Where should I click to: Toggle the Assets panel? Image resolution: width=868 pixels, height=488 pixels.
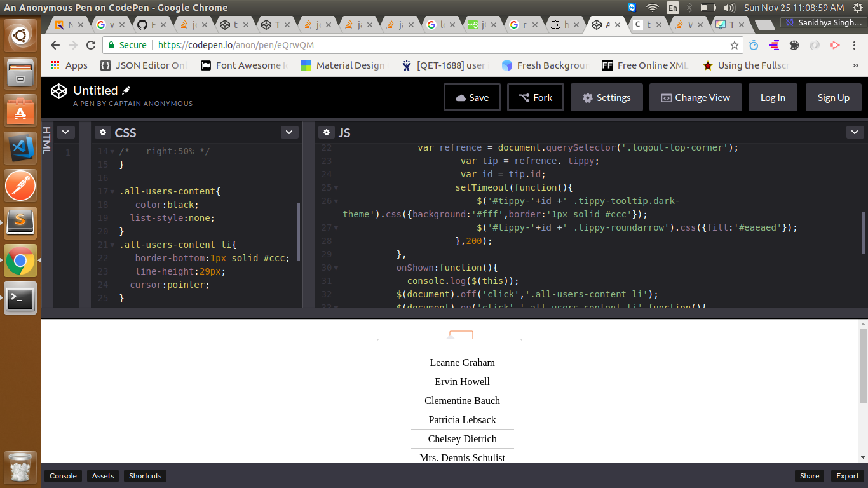[x=103, y=476]
